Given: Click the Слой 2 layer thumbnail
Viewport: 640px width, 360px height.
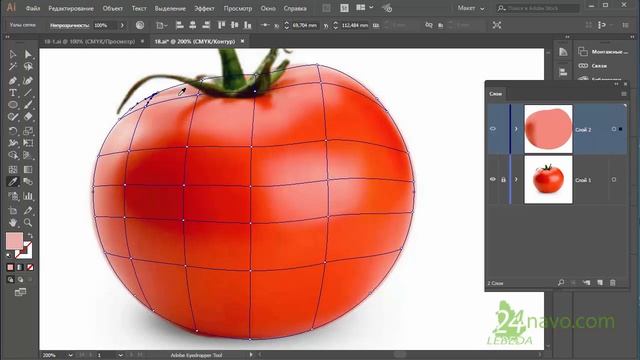Looking at the screenshot, I should [548, 129].
